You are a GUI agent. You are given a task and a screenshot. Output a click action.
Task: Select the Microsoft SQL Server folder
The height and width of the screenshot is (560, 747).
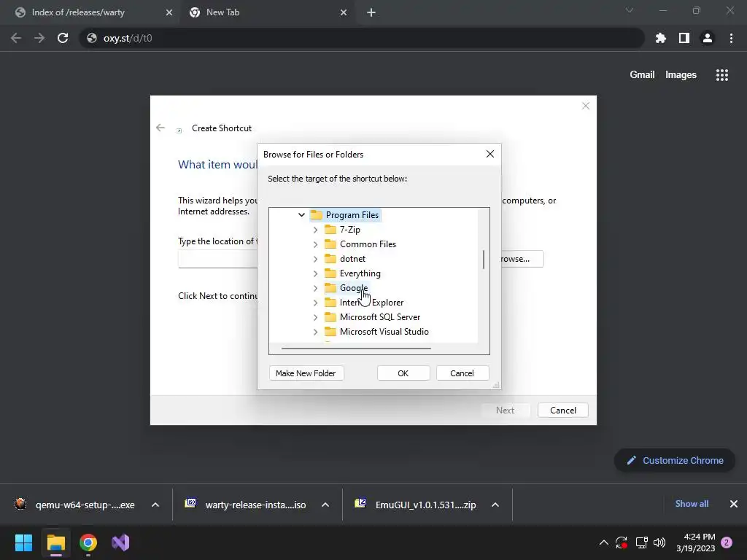[x=379, y=317]
